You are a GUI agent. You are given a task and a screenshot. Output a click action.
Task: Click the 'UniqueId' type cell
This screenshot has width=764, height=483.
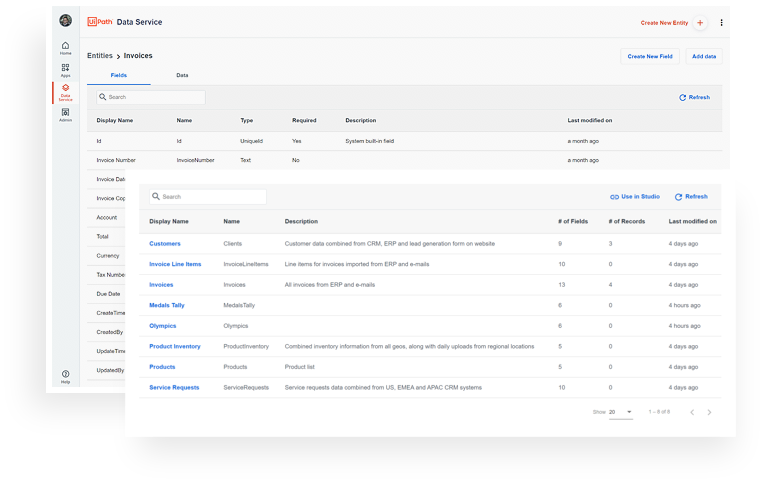(251, 141)
